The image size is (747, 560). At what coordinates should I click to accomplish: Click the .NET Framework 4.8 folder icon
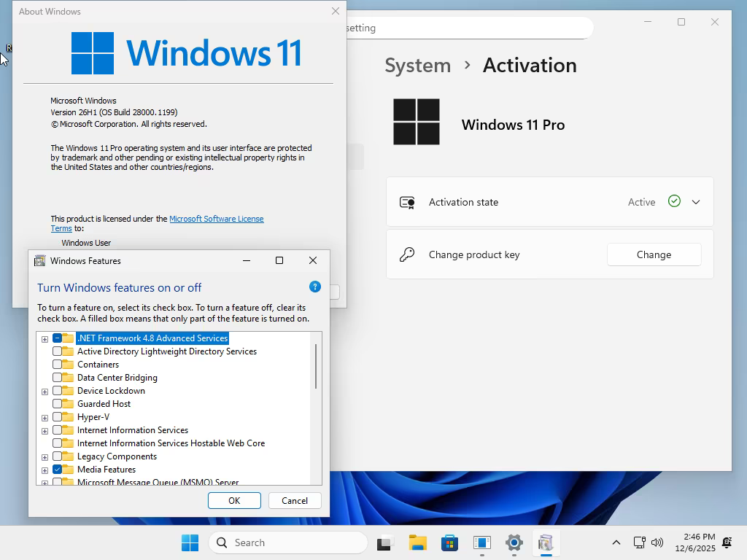click(x=68, y=338)
